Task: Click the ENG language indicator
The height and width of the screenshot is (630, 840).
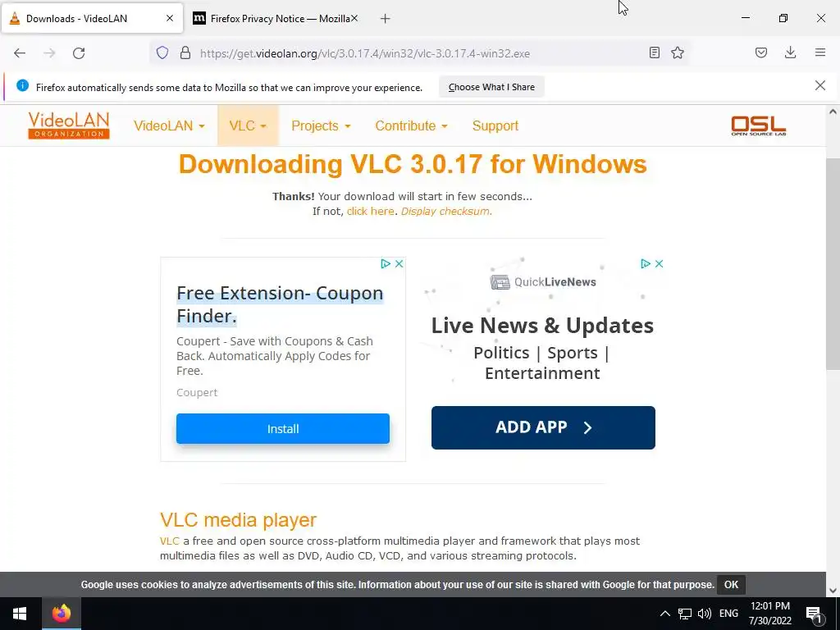Action: coord(728,614)
